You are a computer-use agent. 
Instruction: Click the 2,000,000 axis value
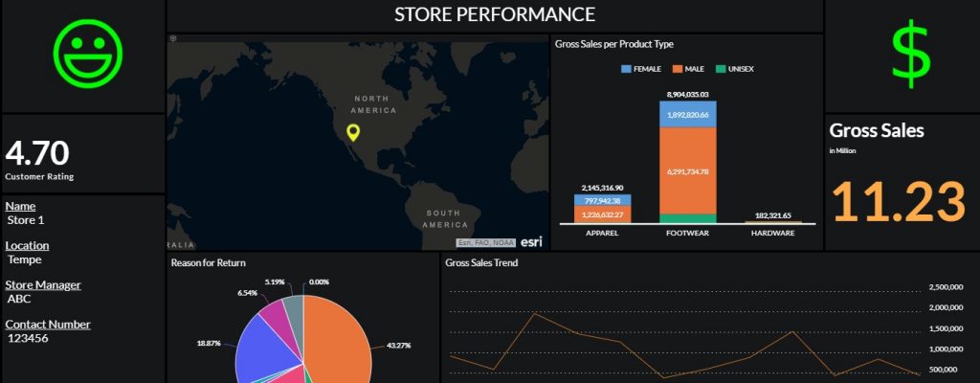point(947,308)
